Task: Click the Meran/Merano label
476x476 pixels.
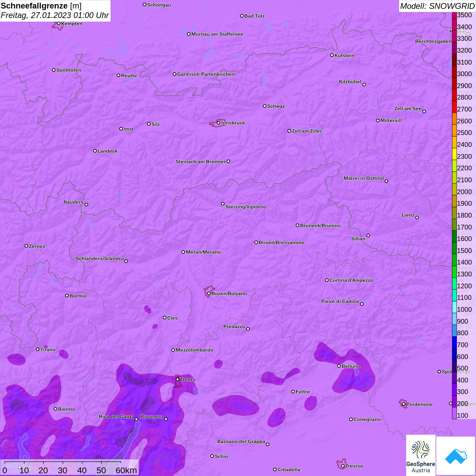Action: (203, 252)
